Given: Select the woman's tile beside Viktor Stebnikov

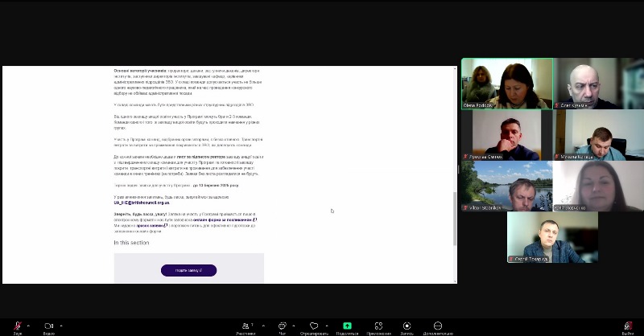Looking at the screenshot, I should (599, 186).
